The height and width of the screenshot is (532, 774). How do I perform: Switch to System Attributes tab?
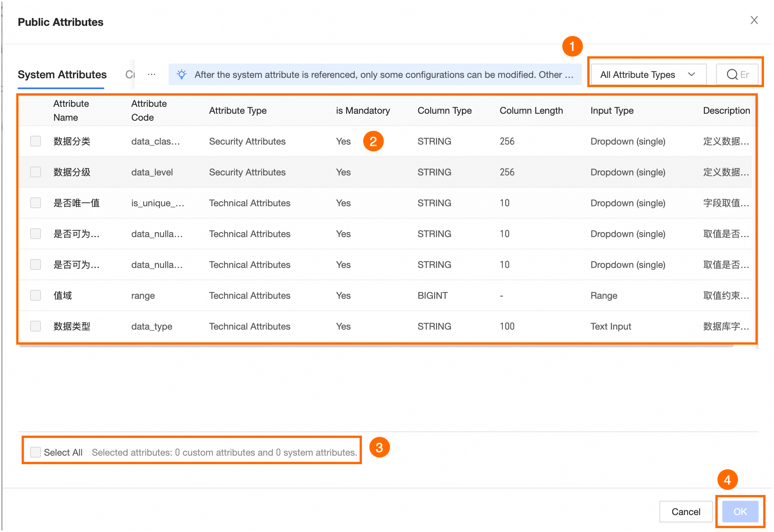(62, 74)
